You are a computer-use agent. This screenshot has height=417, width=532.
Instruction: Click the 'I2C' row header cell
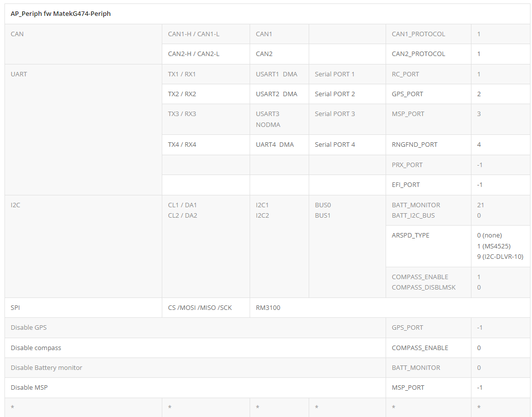(x=83, y=246)
